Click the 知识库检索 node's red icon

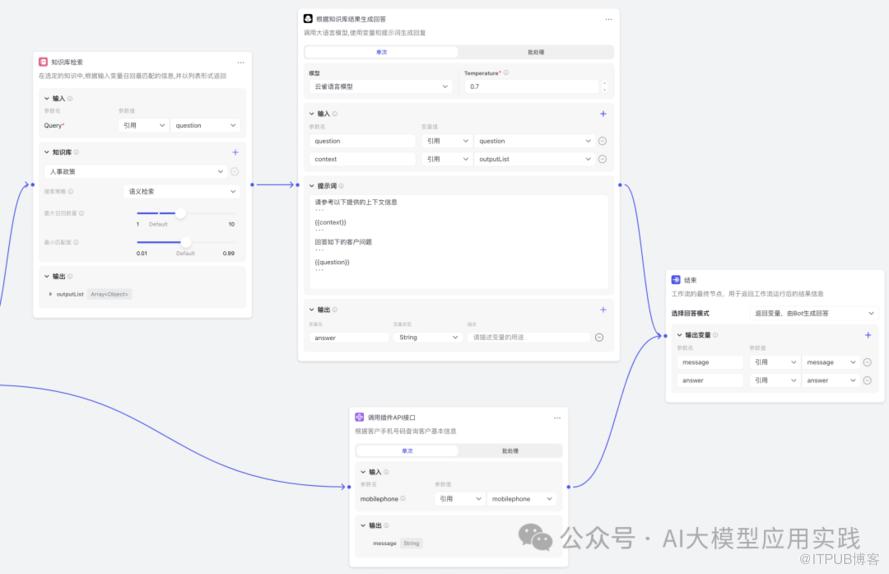coord(43,62)
